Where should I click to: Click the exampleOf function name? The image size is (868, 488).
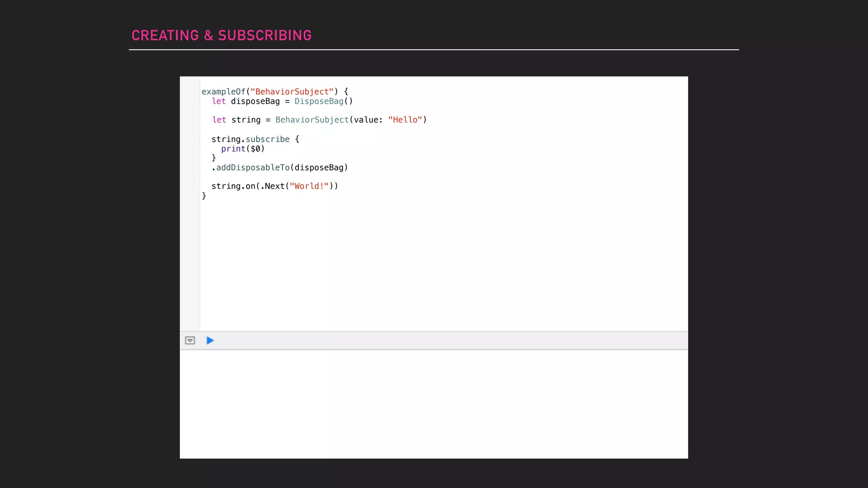[x=223, y=92]
